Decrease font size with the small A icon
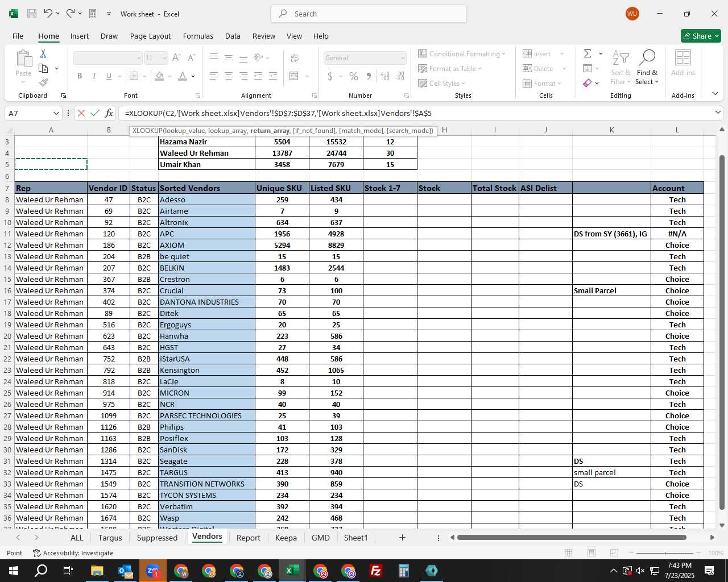The width and height of the screenshot is (728, 582). point(191,58)
